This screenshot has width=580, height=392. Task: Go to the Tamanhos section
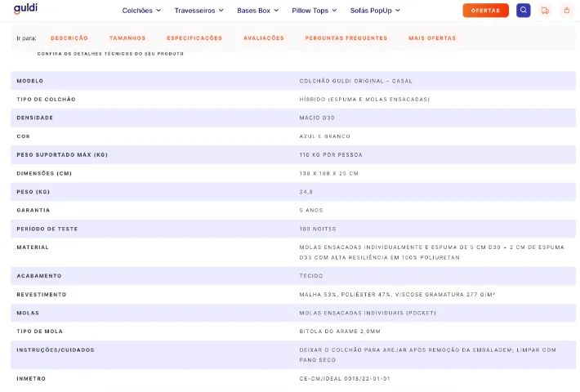coord(127,38)
